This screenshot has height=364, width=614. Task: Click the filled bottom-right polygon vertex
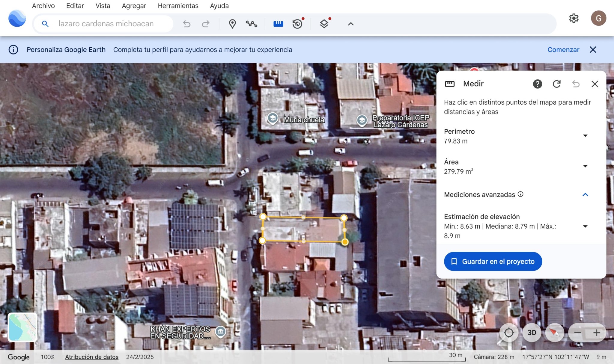(345, 242)
